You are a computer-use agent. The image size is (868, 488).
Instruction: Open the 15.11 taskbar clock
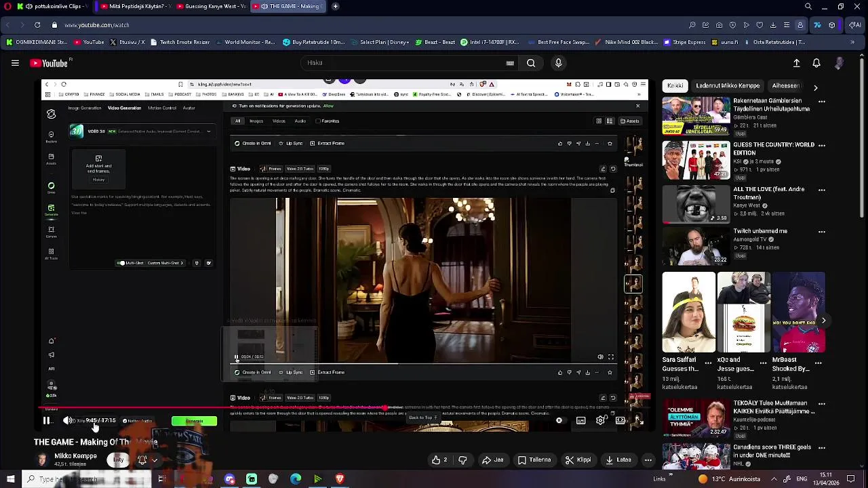[x=826, y=479]
